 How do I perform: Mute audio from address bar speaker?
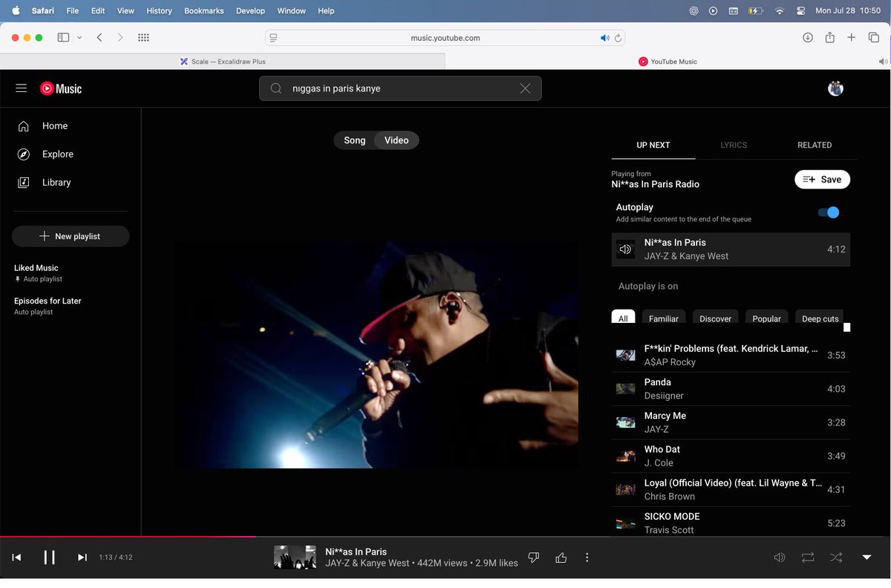(x=604, y=38)
